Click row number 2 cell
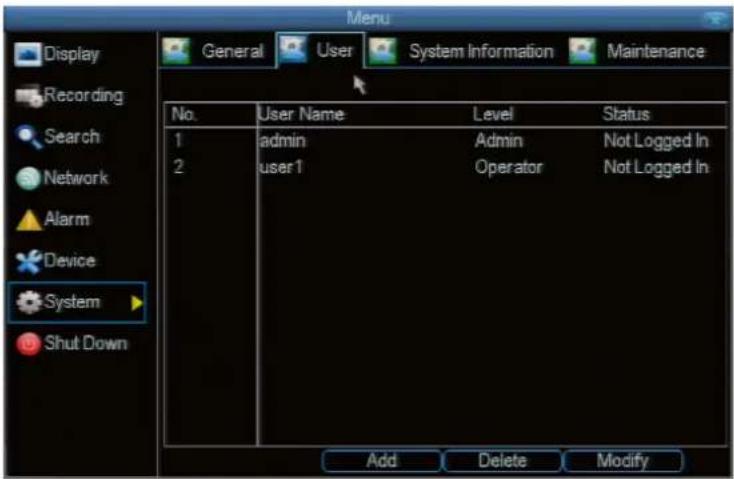The height and width of the screenshot is (479, 734). (x=178, y=167)
